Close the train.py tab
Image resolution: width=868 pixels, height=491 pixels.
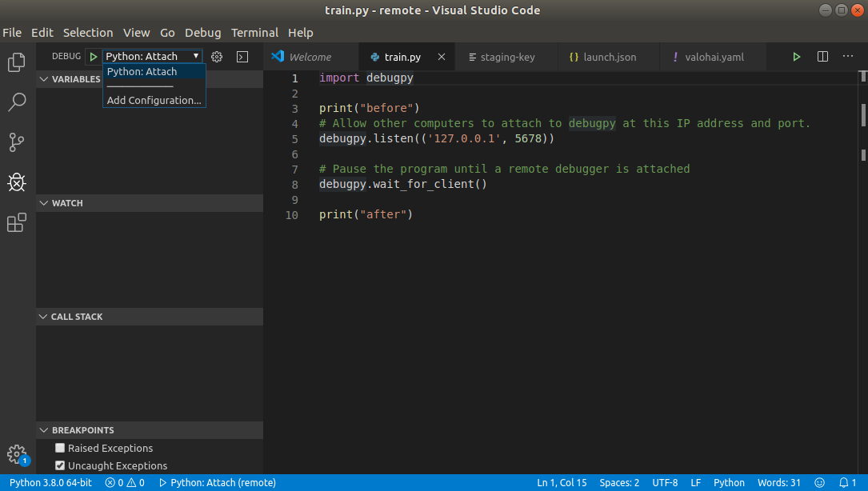442,57
